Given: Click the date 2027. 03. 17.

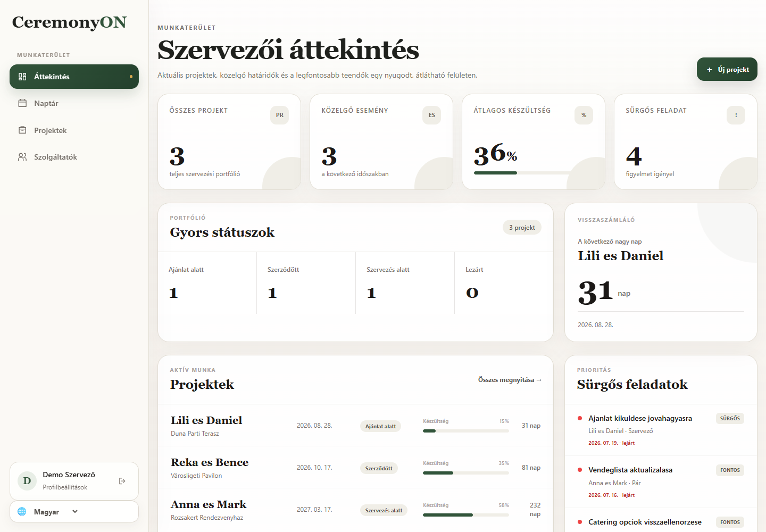Looking at the screenshot, I should click(314, 510).
